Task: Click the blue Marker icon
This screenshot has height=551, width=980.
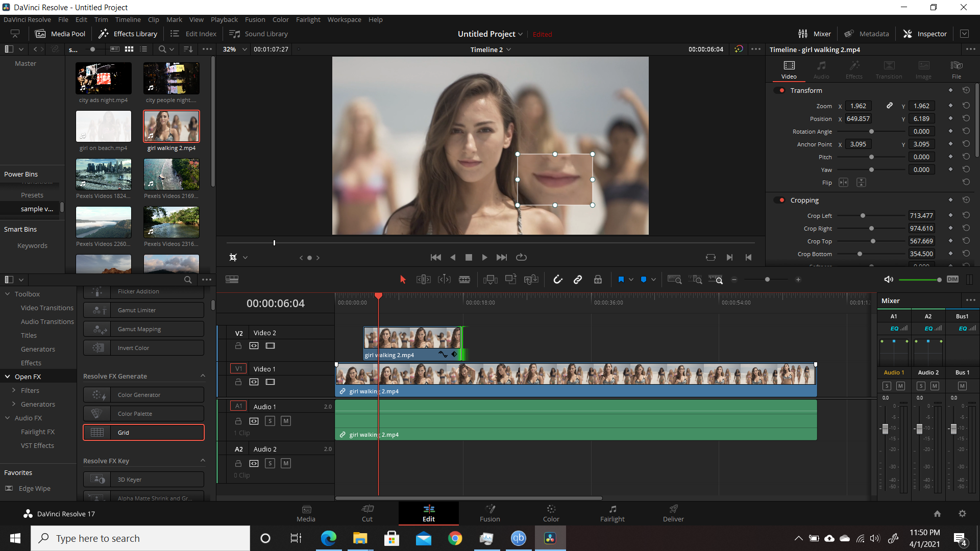Action: click(x=643, y=280)
